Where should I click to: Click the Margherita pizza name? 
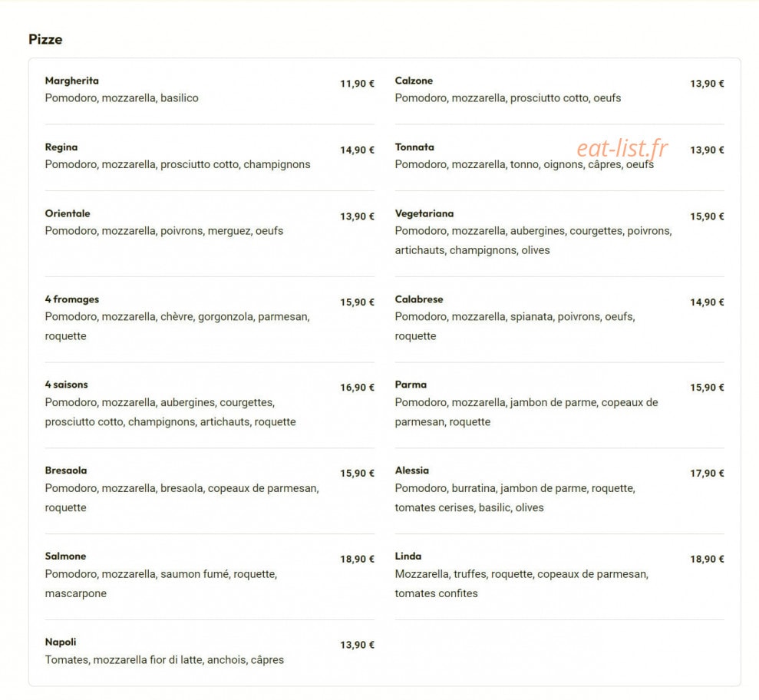[x=71, y=81]
